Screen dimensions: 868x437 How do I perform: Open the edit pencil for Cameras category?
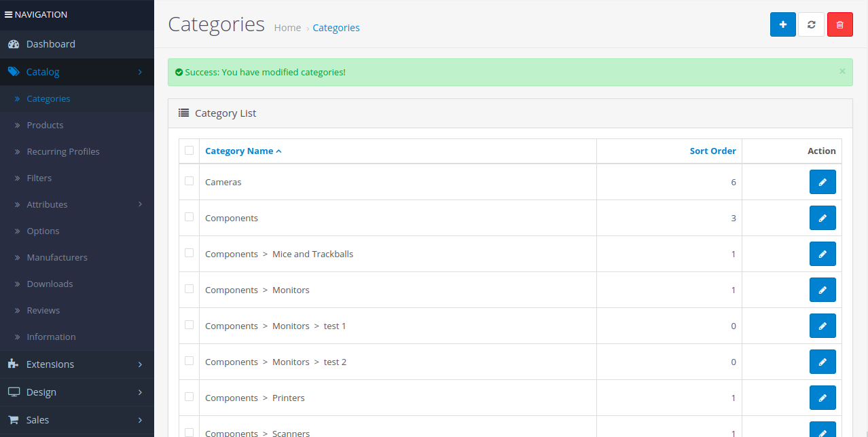click(x=822, y=181)
